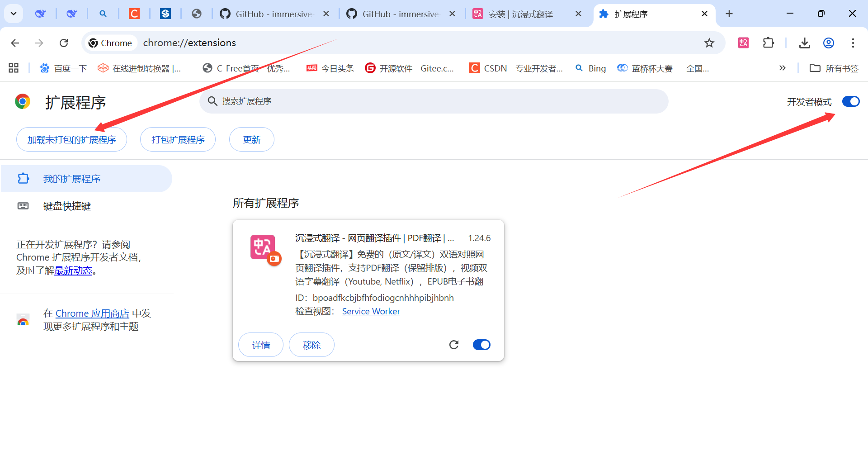This screenshot has width=868, height=456.
Task: Click 所有扩展程序 heading
Action: click(266, 203)
